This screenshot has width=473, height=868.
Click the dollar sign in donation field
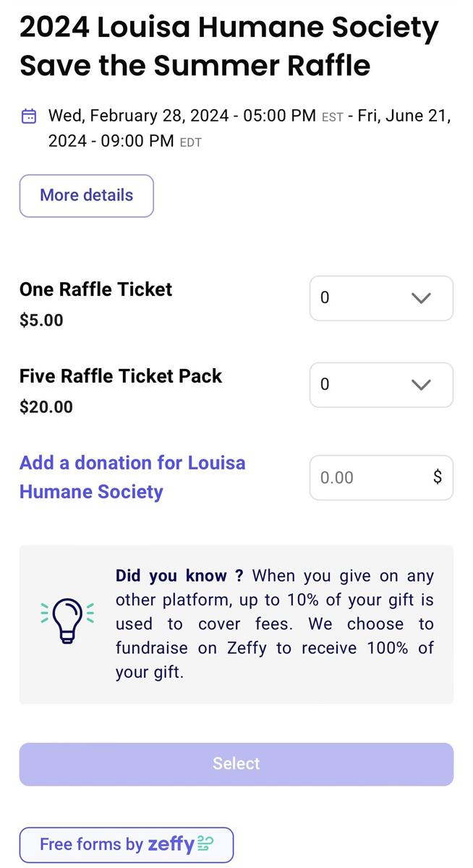(x=437, y=477)
